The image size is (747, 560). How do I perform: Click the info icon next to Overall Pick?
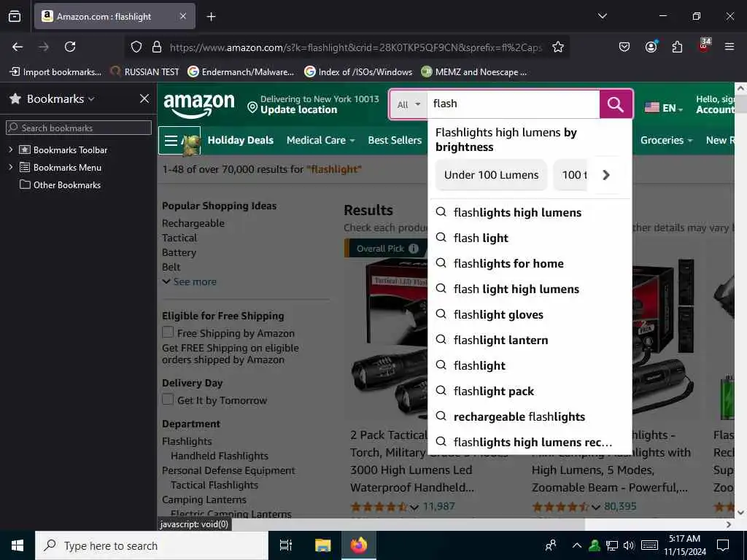414,249
